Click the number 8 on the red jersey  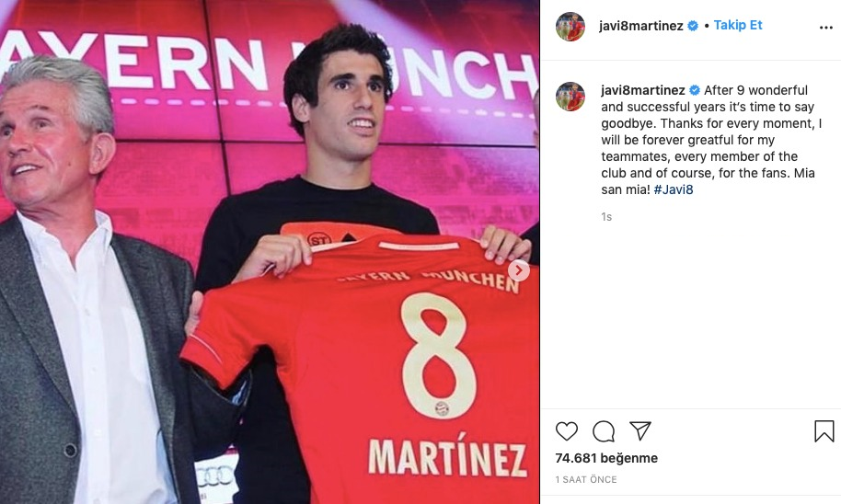[x=438, y=356]
